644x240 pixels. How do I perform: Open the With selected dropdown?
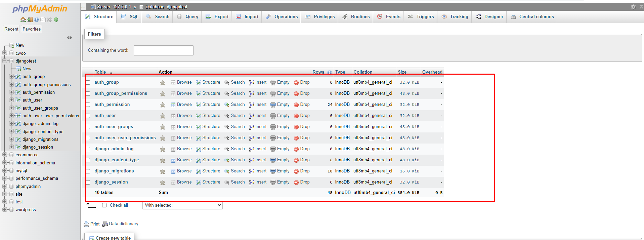click(x=183, y=205)
